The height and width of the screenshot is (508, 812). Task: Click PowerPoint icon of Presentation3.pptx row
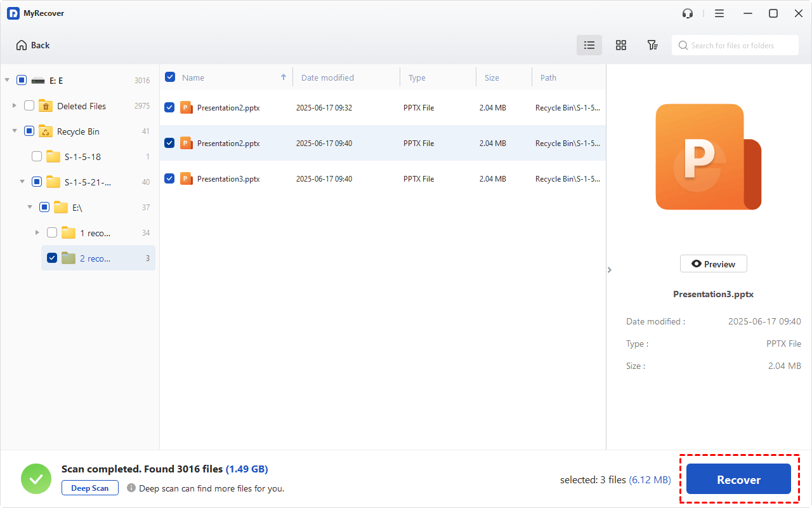coord(186,179)
